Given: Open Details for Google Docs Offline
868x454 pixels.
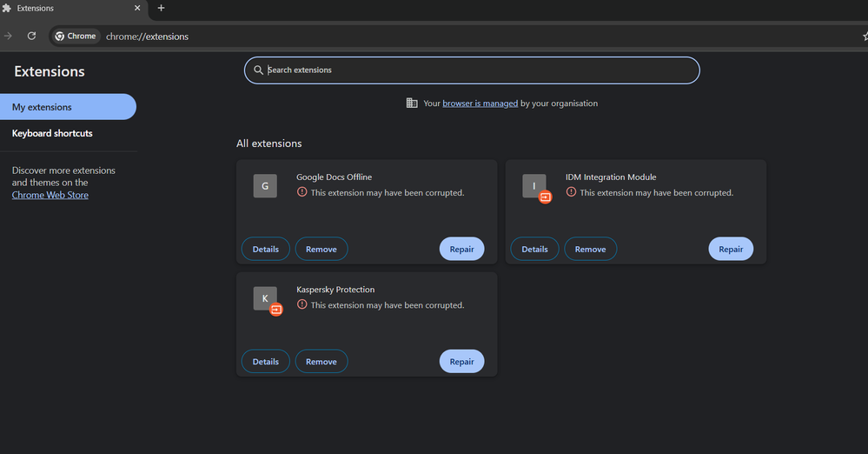Looking at the screenshot, I should 266,249.
